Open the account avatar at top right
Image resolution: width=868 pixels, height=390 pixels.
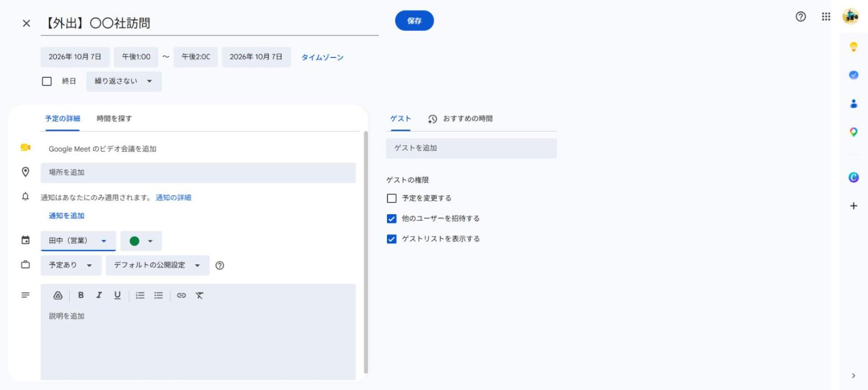[x=850, y=17]
